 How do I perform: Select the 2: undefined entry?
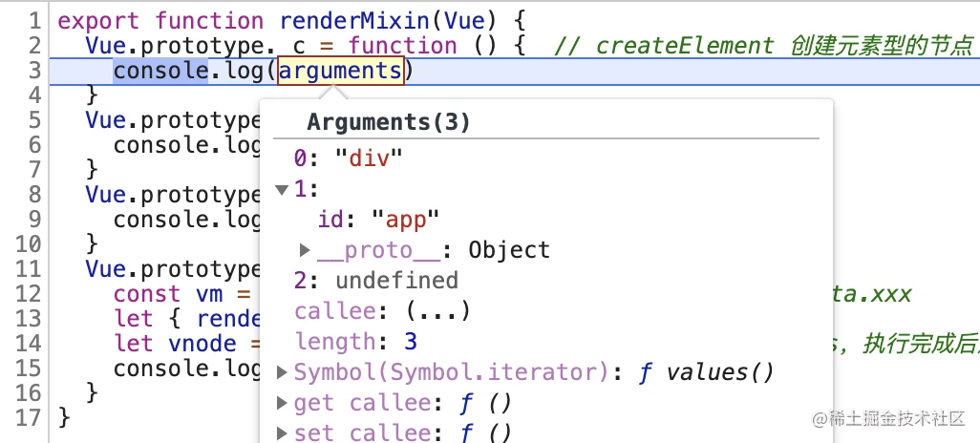[x=376, y=281]
